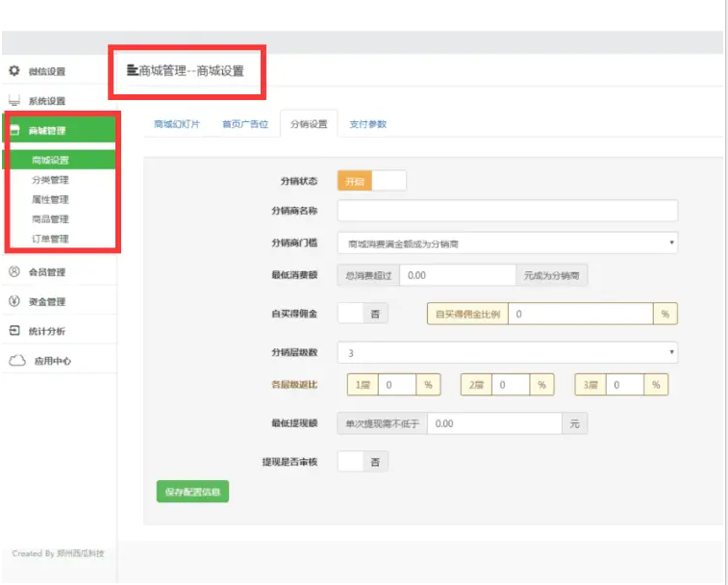Click the chart icon beside 统计分析
Screen dimensions: 728x585
[14, 331]
